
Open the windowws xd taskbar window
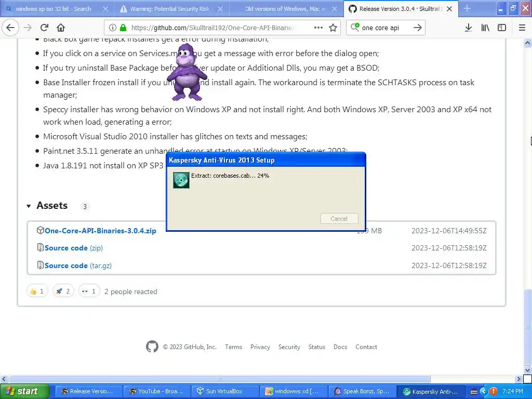pos(294,392)
